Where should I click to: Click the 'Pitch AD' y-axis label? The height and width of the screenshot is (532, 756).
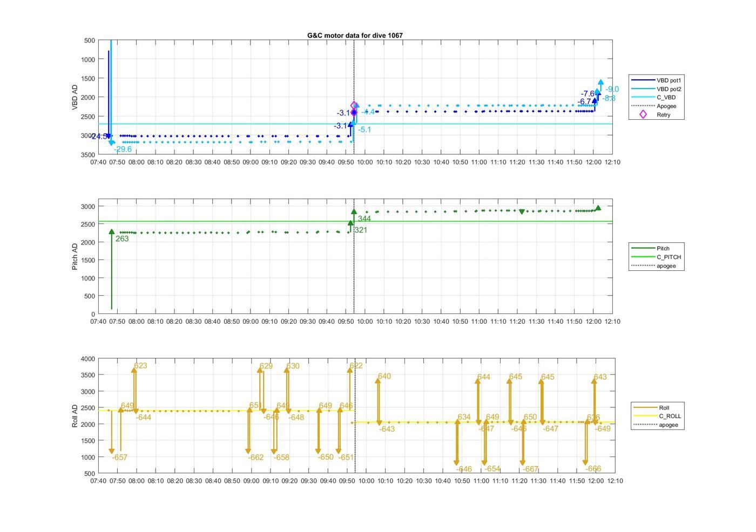75,256
